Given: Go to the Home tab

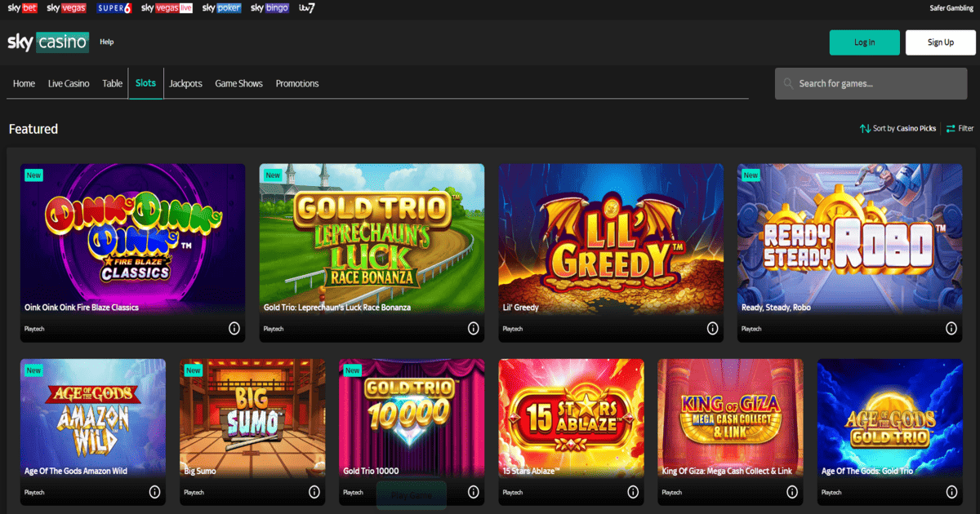Looking at the screenshot, I should point(24,83).
